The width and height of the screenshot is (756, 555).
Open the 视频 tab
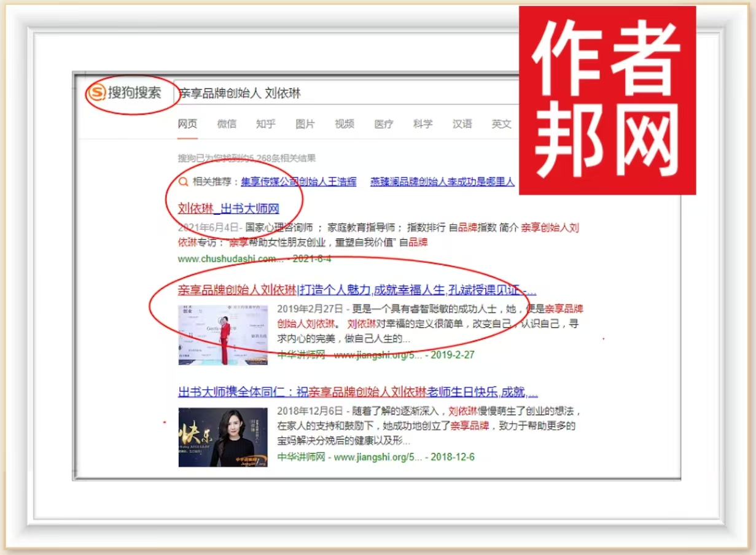345,124
